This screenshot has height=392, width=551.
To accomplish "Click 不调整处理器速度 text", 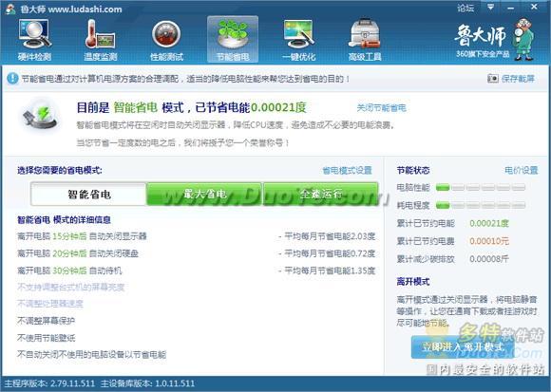I will tap(50, 304).
